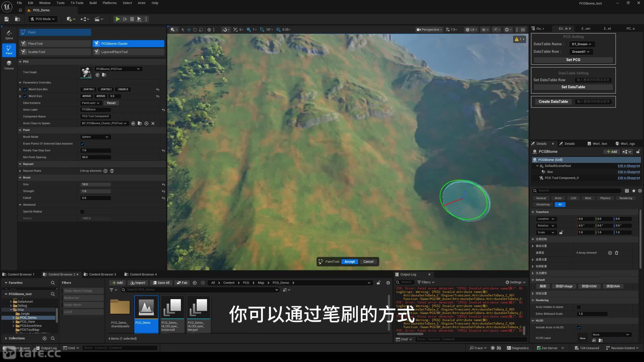Image resolution: width=644 pixels, height=362 pixels.
Task: Open the Brush Mode Sphere dropdown
Action: click(x=95, y=137)
